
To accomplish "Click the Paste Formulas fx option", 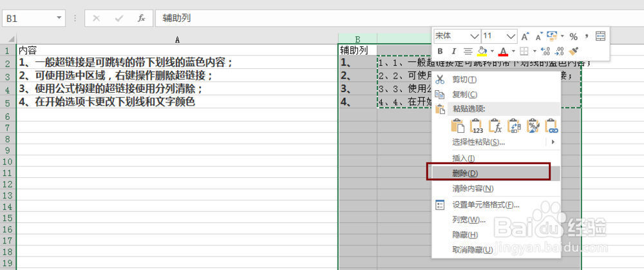I will [496, 126].
